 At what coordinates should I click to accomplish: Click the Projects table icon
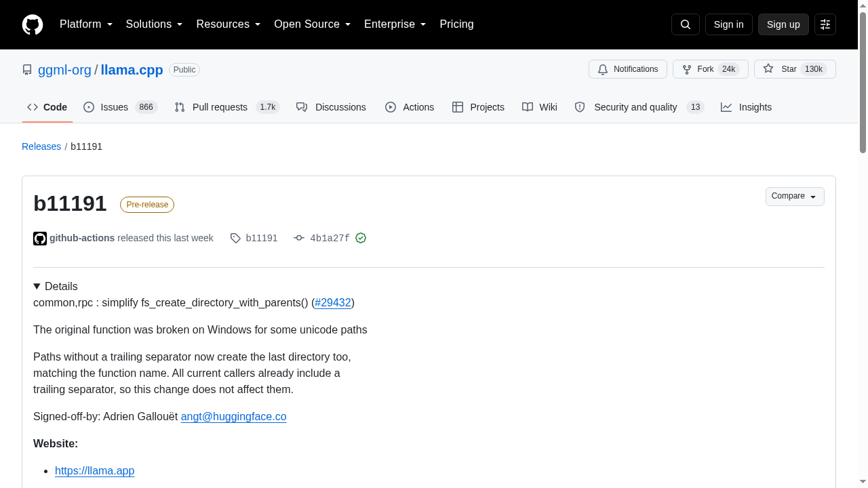pos(458,107)
